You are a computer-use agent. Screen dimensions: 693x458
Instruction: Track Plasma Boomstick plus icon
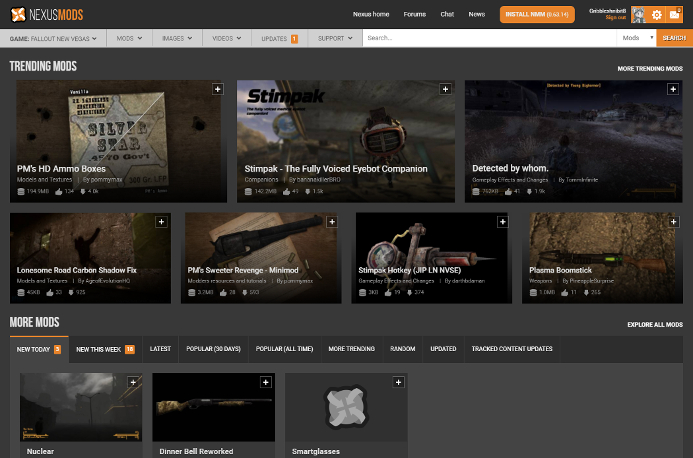(x=673, y=222)
